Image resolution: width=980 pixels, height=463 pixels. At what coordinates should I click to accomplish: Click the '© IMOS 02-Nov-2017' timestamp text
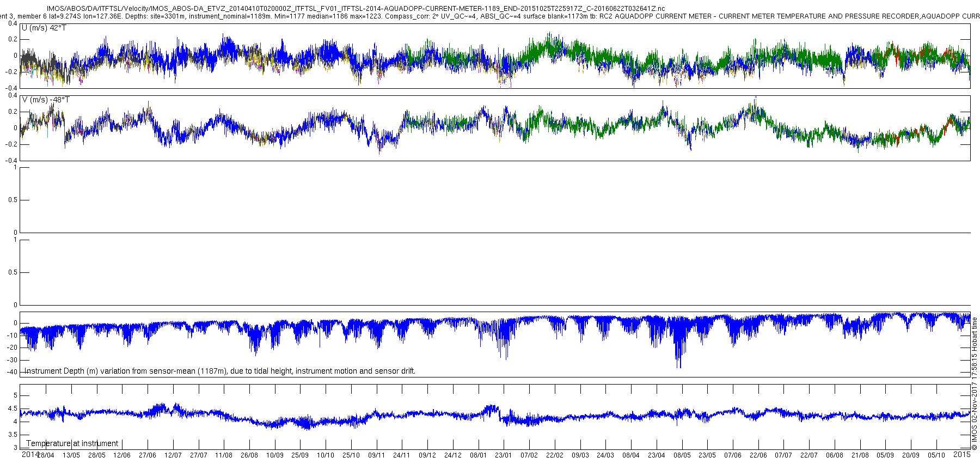click(975, 384)
